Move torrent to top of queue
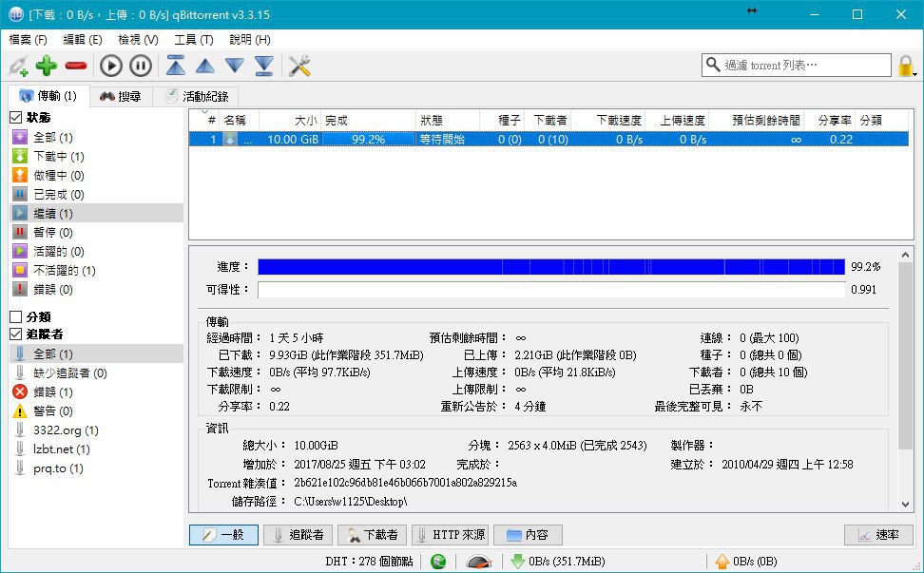This screenshot has width=924, height=573. tap(176, 66)
